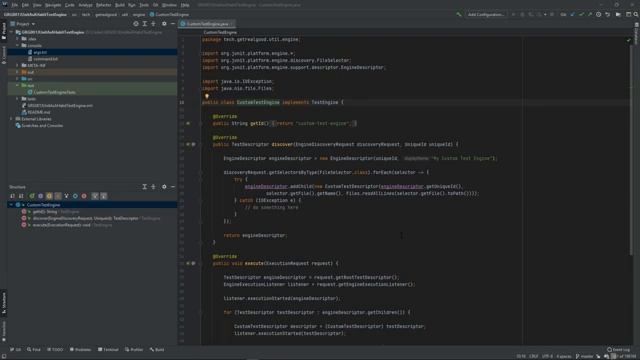Open Structure panel settings gear
640x360 pixels.
point(164,187)
